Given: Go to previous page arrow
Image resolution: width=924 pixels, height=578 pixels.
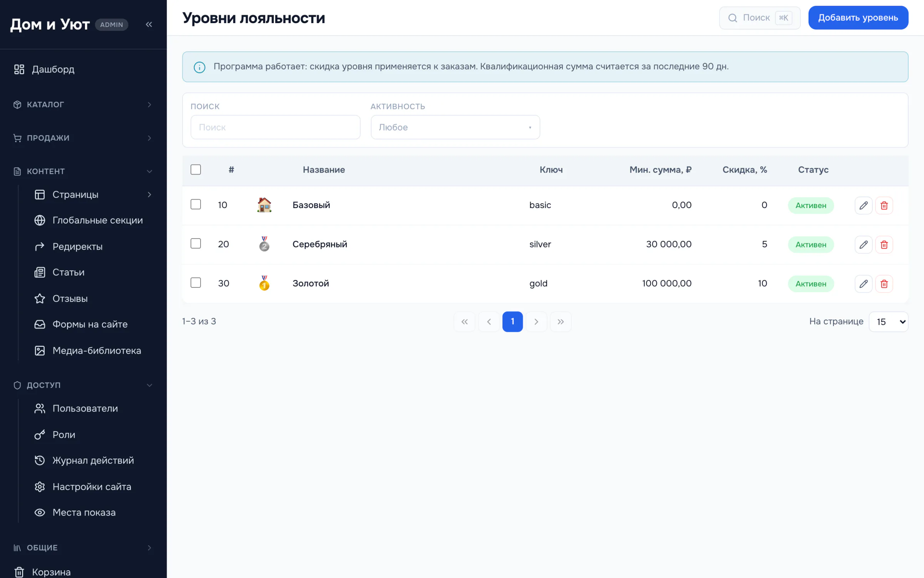Looking at the screenshot, I should 489,322.
